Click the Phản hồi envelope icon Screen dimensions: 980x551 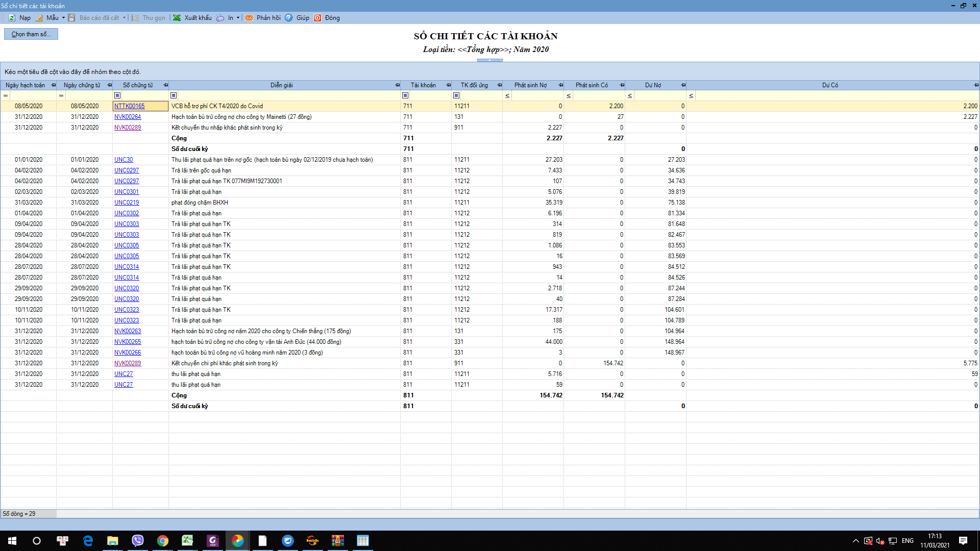(249, 18)
